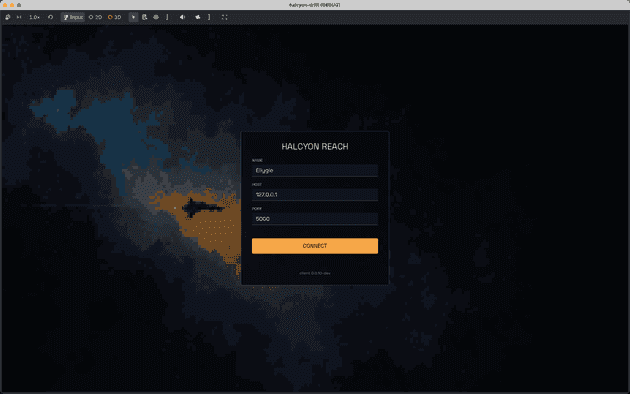This screenshot has width=630, height=394.
Task: Click the orange CONNECT button
Action: coord(315,246)
